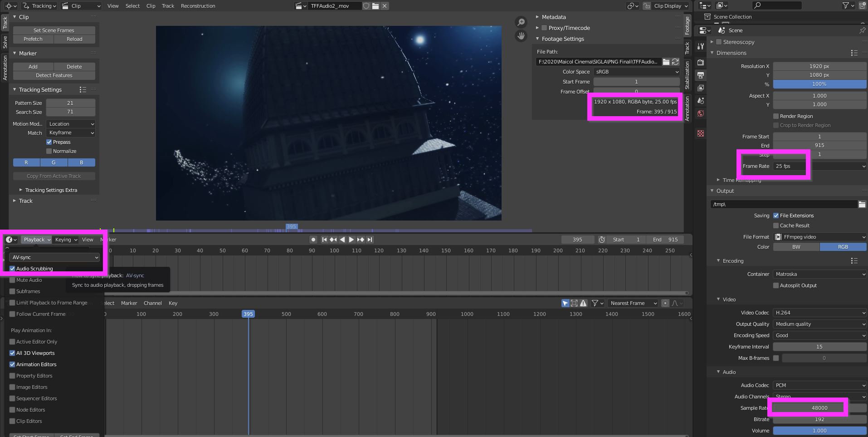Jump to the previous keyframe
Image resolution: width=868 pixels, height=437 pixels.
pyautogui.click(x=333, y=240)
